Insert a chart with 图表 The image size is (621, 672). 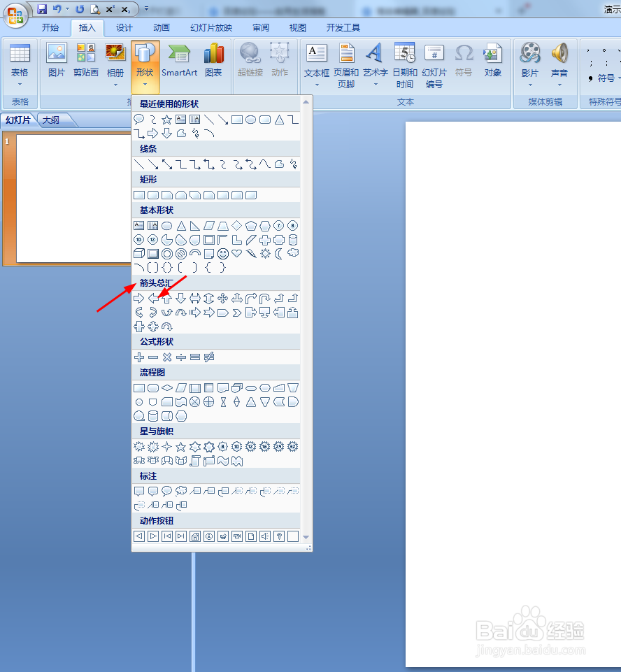[213, 60]
